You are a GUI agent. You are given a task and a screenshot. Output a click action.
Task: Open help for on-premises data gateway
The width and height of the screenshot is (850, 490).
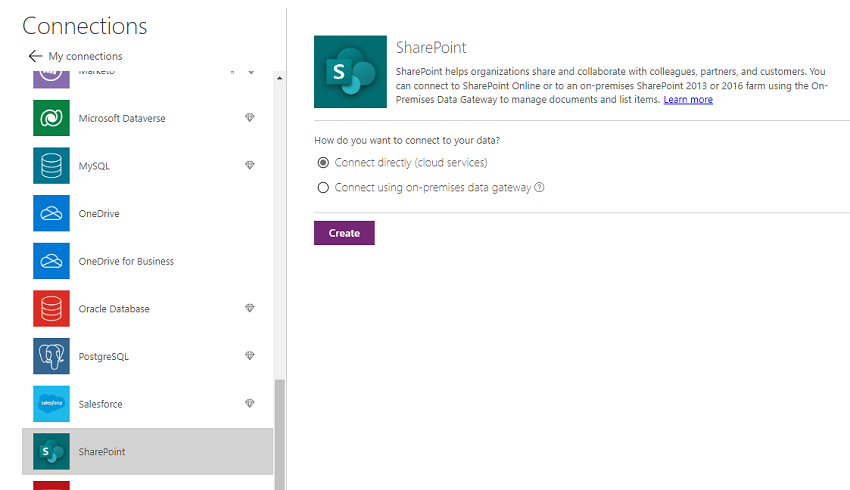[539, 187]
